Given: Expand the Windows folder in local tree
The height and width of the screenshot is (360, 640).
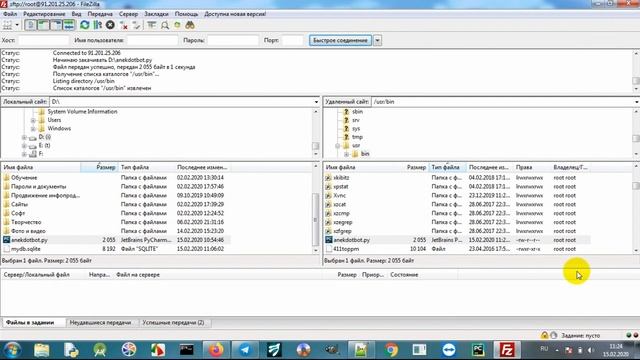Looking at the screenshot, I should click(33, 129).
